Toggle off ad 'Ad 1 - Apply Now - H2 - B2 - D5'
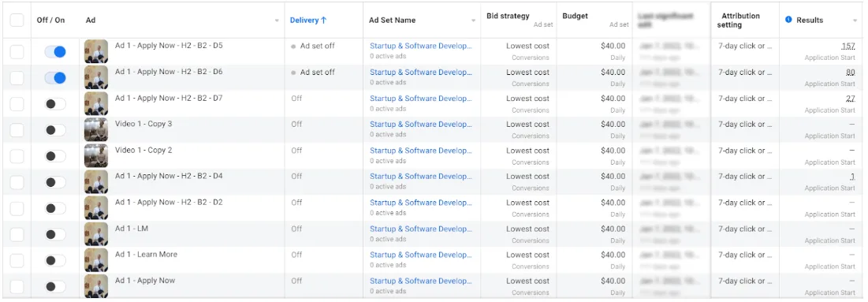The height and width of the screenshot is (302, 868). coord(55,51)
